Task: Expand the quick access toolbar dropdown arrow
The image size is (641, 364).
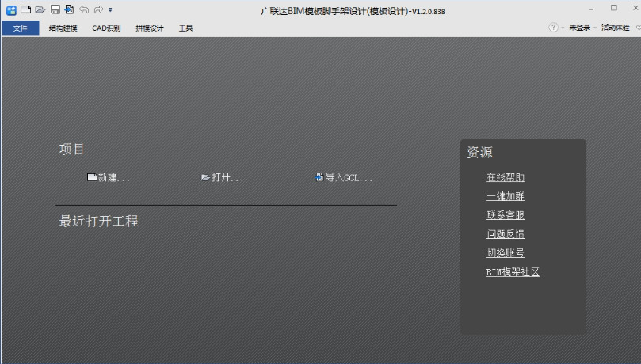Action: click(x=110, y=9)
